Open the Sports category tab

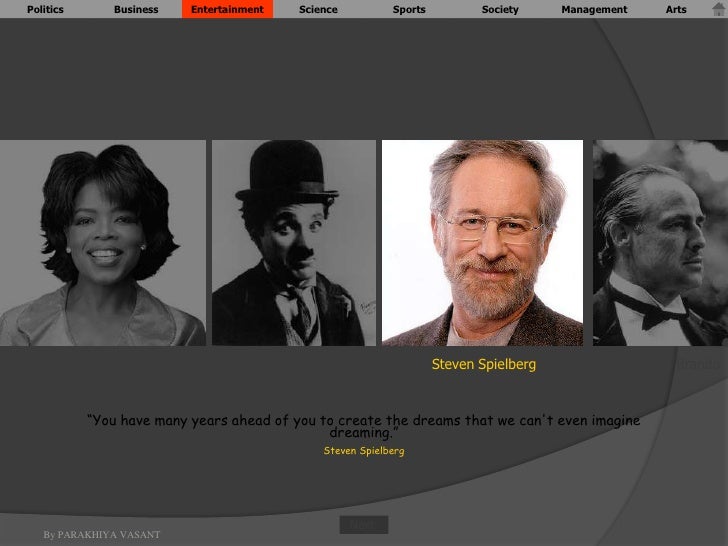coord(409,9)
